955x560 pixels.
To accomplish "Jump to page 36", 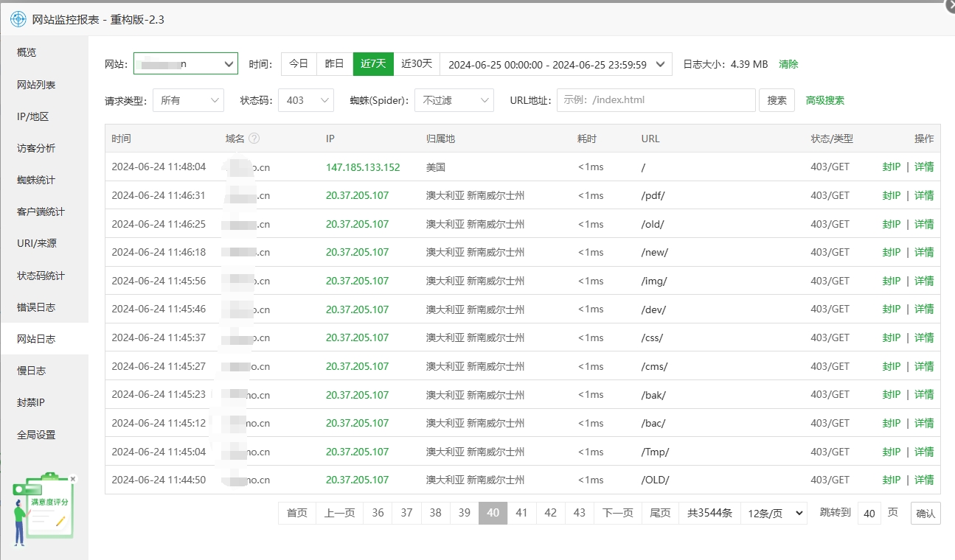I will coord(378,513).
